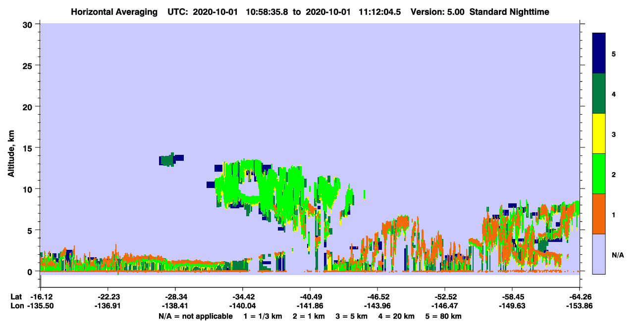Click the latitude value -34.42
This screenshot has height=330, width=644.
point(242,297)
